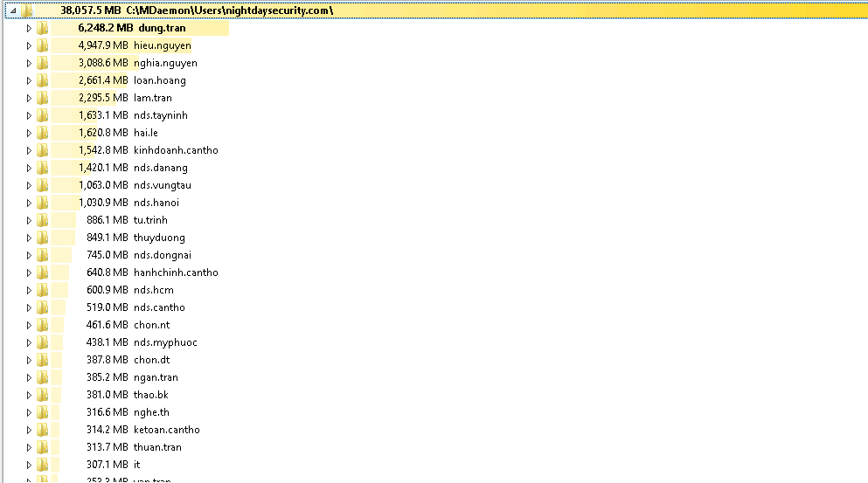868x483 pixels.
Task: Expand the thuan.tran folder
Action: point(29,447)
